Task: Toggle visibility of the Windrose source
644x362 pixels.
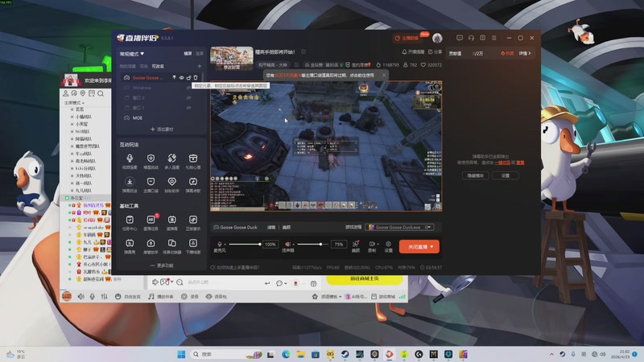Action: click(x=188, y=88)
